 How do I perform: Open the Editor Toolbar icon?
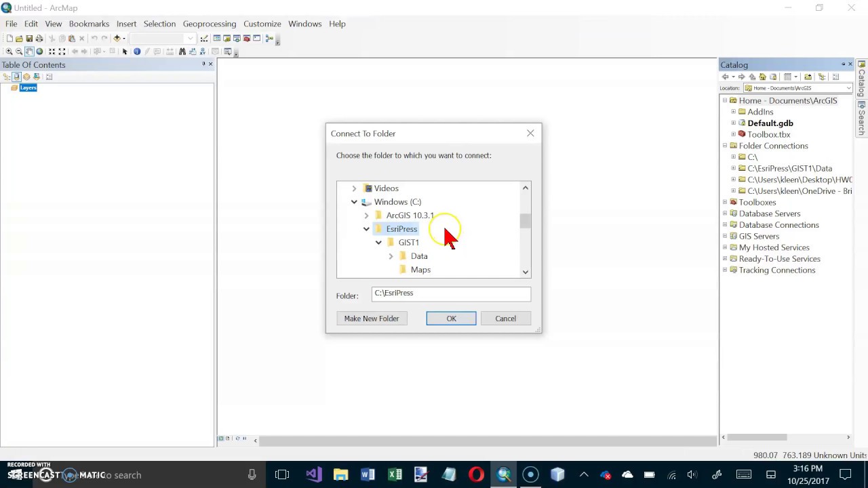click(204, 39)
